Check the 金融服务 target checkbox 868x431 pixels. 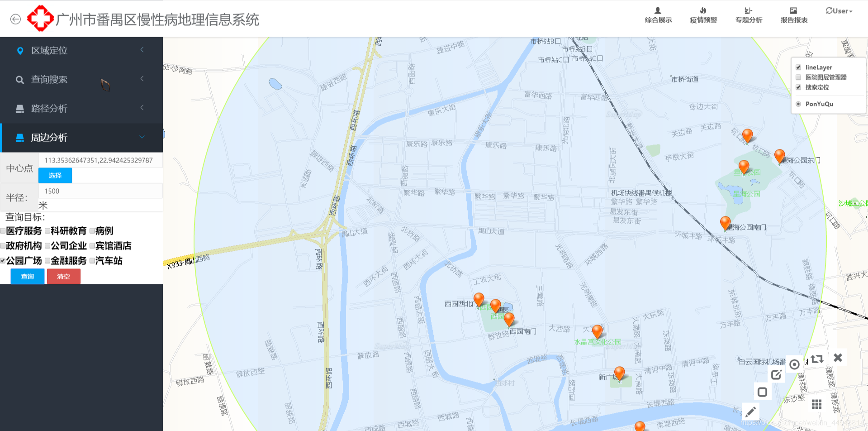47,261
